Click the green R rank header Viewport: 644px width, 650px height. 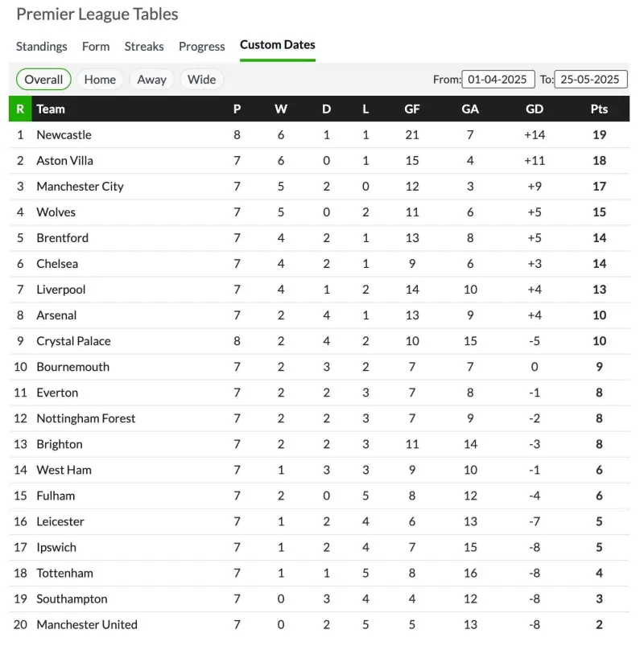(x=20, y=109)
